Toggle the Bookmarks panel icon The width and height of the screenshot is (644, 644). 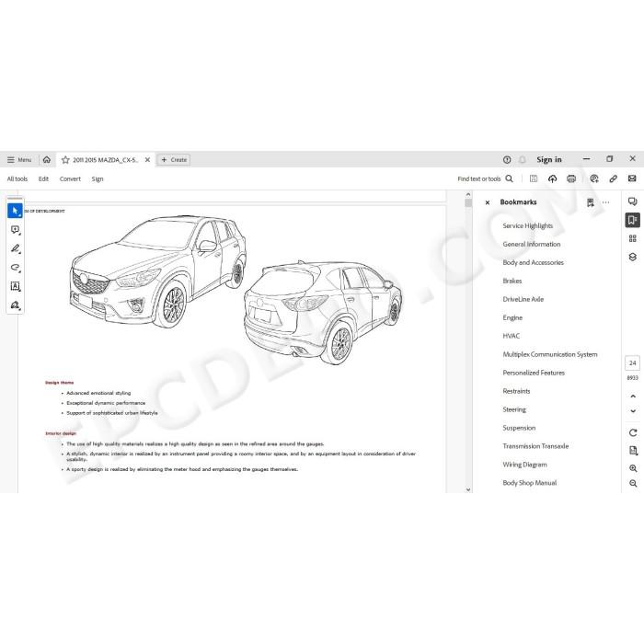click(x=633, y=220)
